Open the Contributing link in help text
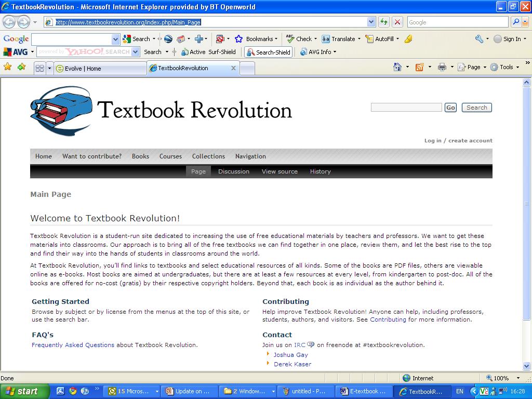The width and height of the screenshot is (532, 399). point(388,320)
